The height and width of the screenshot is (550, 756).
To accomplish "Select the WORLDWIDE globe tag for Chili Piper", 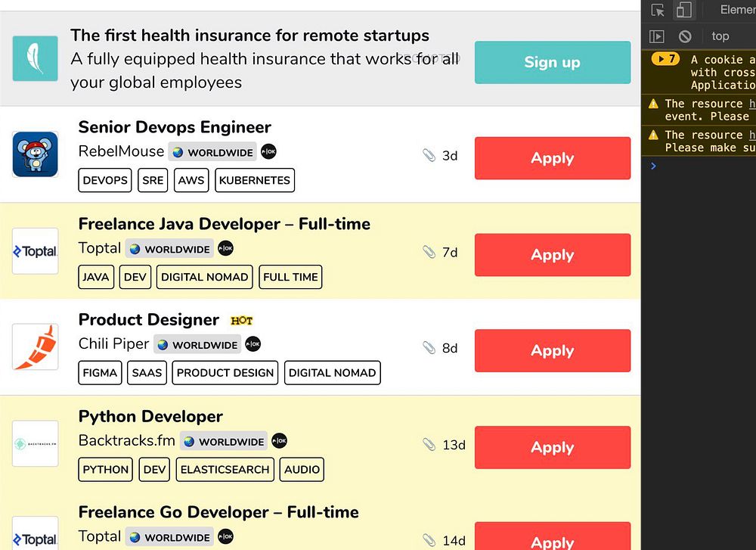I will (x=197, y=344).
